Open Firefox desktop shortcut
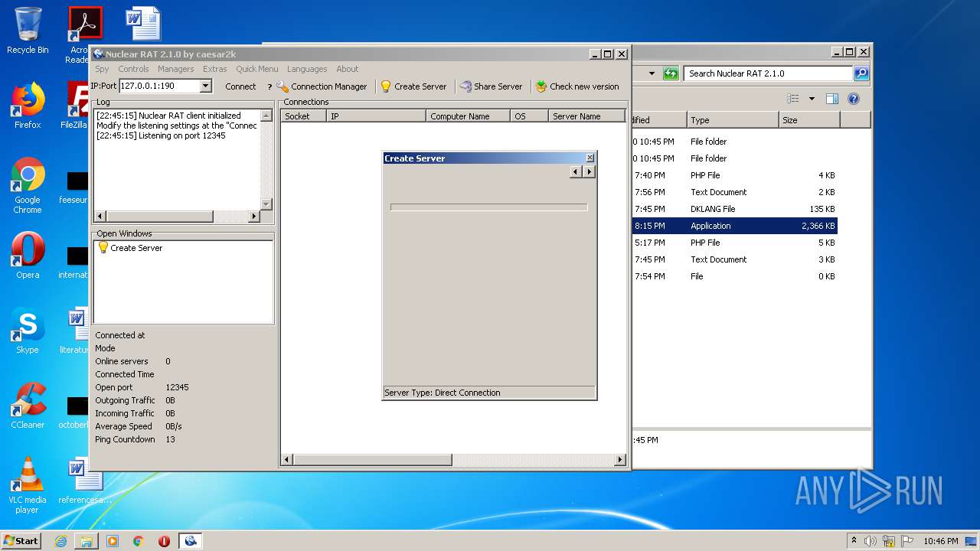 [28, 106]
